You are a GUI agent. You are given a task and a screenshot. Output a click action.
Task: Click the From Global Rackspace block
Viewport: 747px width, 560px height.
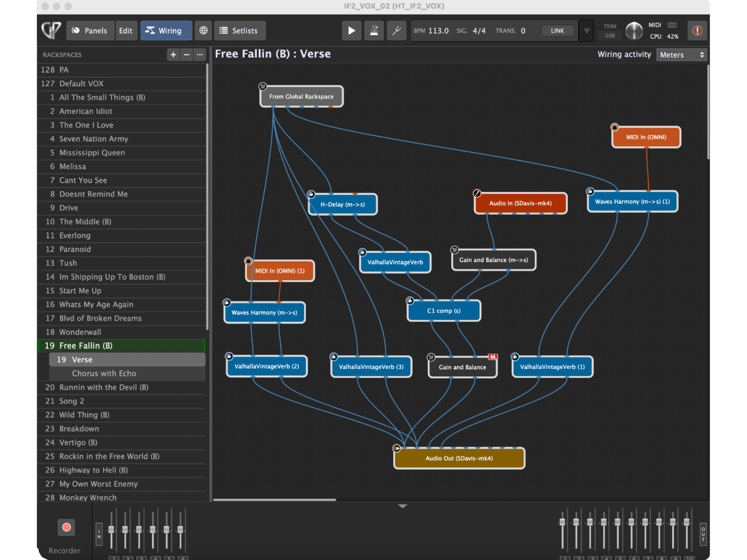tap(301, 97)
